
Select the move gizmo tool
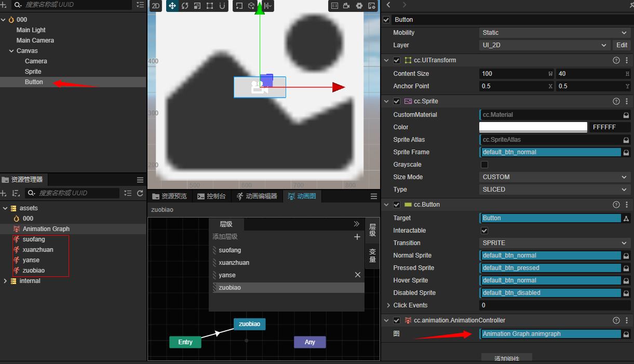pyautogui.click(x=172, y=6)
